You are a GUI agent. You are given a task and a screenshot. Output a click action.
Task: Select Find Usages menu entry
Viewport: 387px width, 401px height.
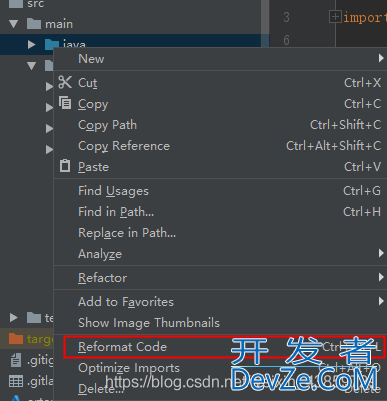pos(220,191)
